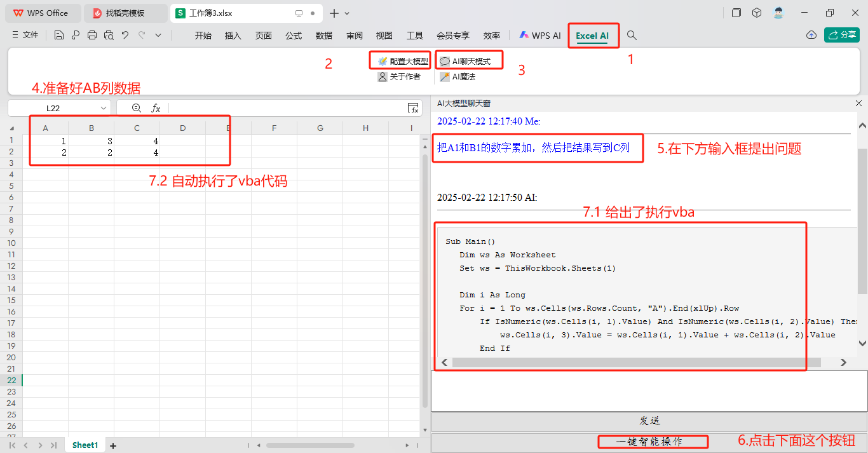The height and width of the screenshot is (453, 868).
Task: Switch to the 开始 ribbon tab
Action: [x=203, y=36]
